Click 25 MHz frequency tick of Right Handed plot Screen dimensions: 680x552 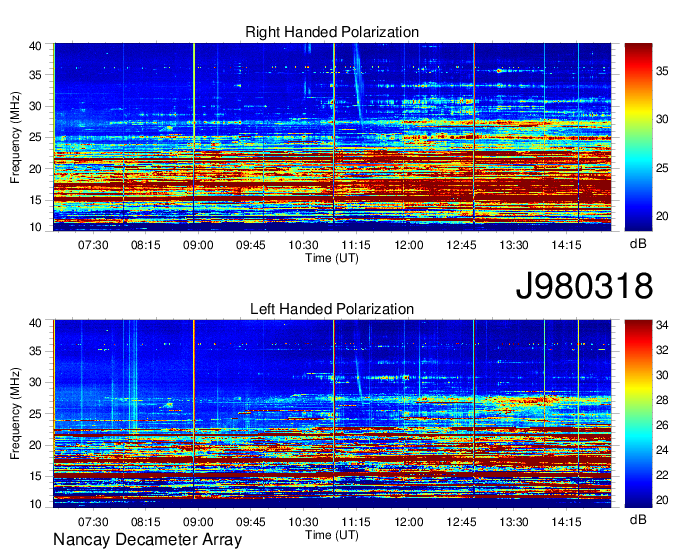(35, 137)
